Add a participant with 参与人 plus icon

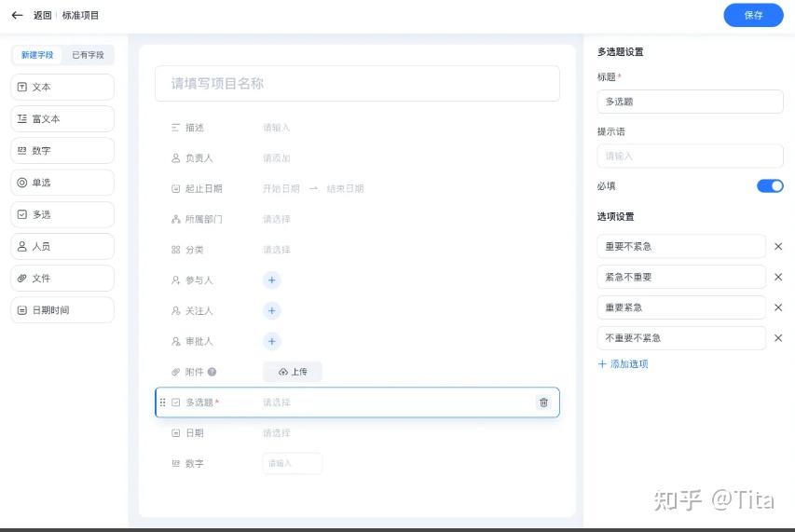click(272, 280)
